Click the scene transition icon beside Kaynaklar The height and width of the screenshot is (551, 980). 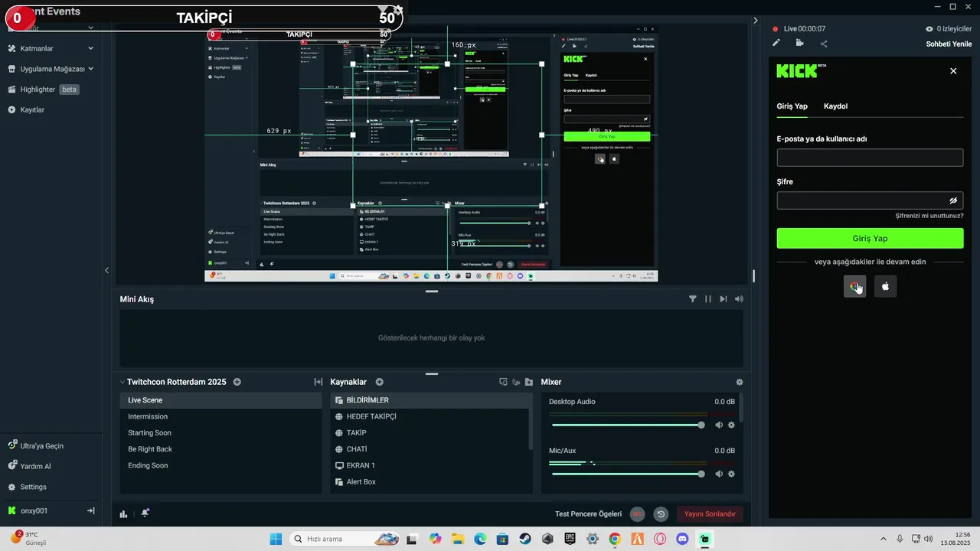318,382
